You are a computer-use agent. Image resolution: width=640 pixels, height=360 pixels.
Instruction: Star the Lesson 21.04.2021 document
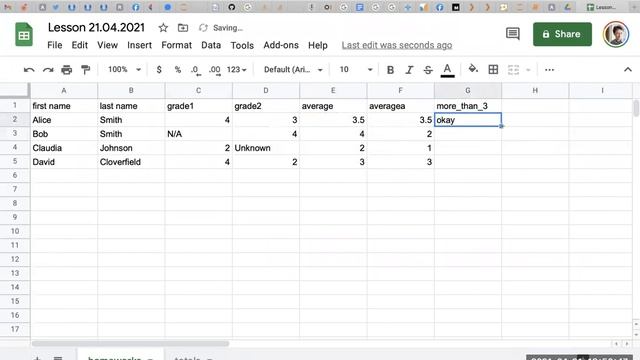tap(163, 28)
